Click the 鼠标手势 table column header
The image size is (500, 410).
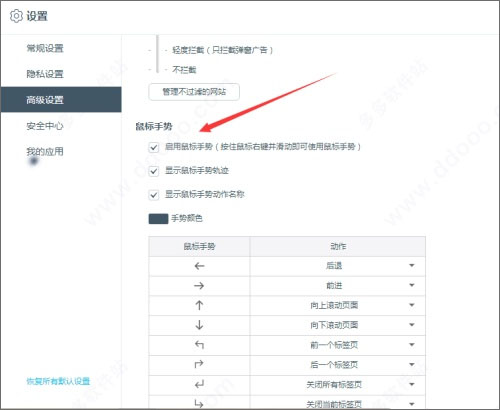coord(199,247)
